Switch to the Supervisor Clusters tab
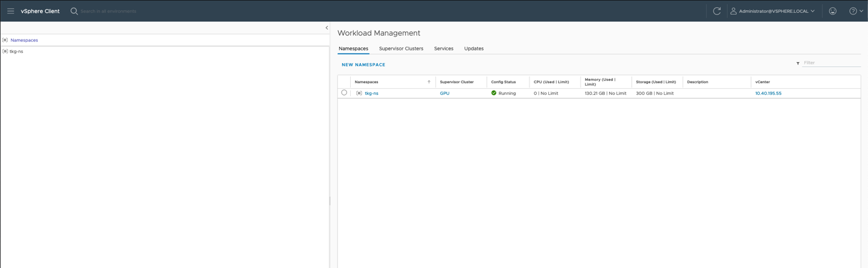Image resolution: width=868 pixels, height=268 pixels. click(x=401, y=49)
